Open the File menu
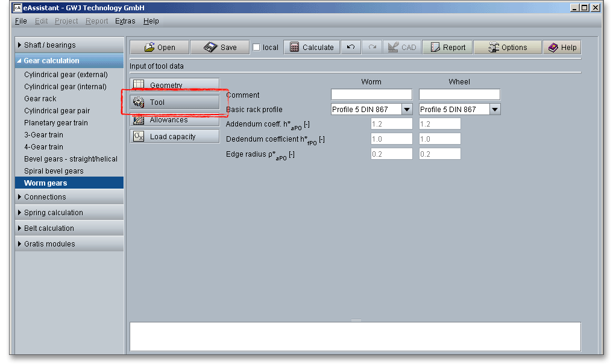 pyautogui.click(x=20, y=21)
